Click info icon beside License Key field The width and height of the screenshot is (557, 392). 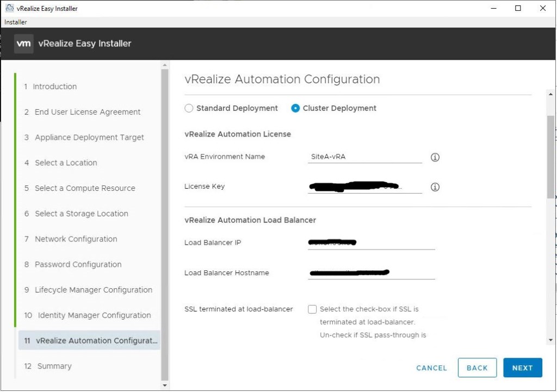pos(435,187)
